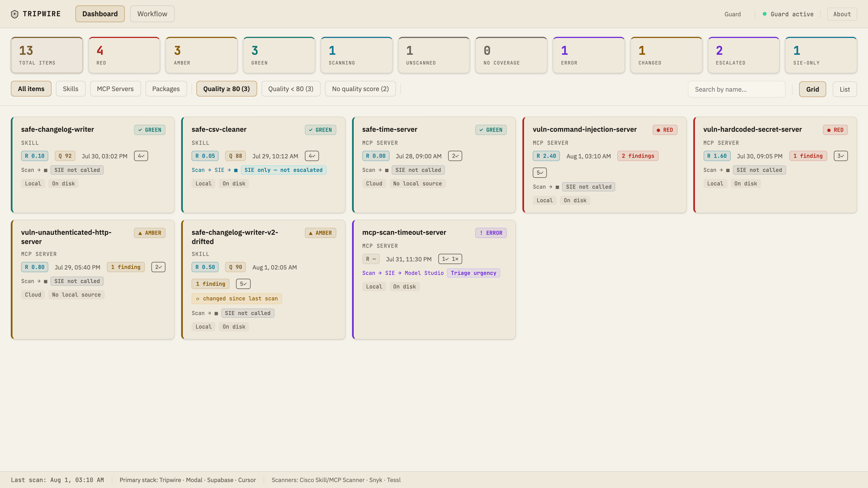868x488 pixels.
Task: Filter by the 3 Amber stat card
Action: 202,55
